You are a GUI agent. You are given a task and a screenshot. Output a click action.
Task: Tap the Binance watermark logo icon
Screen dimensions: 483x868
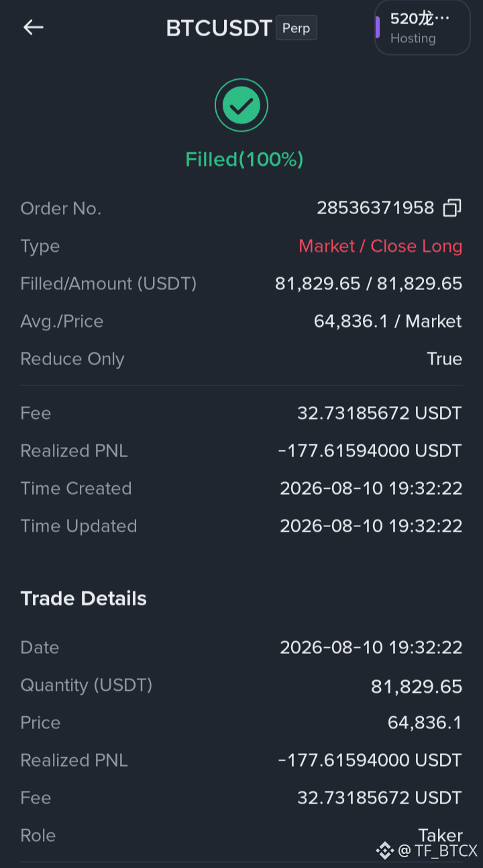click(384, 851)
